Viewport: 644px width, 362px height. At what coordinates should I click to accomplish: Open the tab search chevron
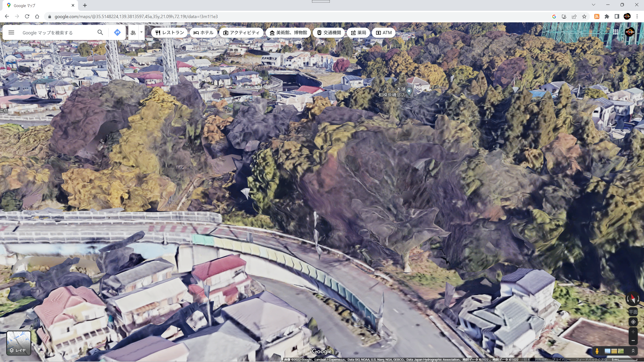pos(593,5)
